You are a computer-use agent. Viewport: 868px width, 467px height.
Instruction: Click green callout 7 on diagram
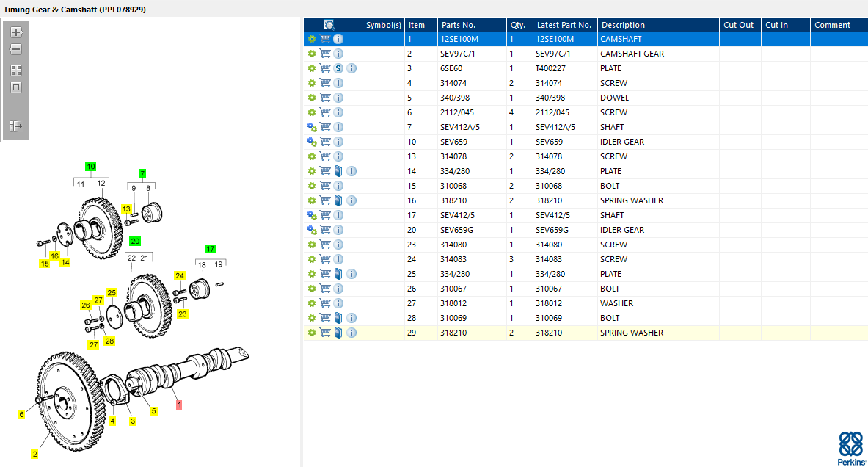[142, 174]
